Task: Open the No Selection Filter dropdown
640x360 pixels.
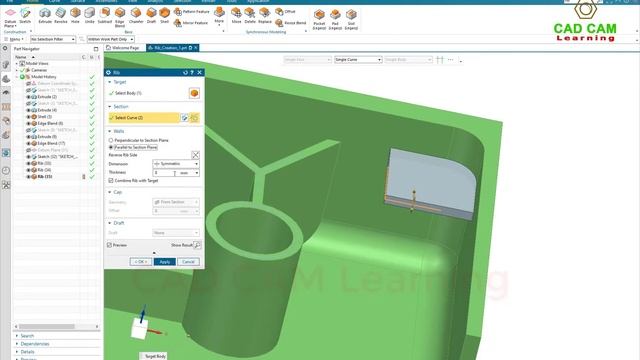Action: pyautogui.click(x=53, y=39)
